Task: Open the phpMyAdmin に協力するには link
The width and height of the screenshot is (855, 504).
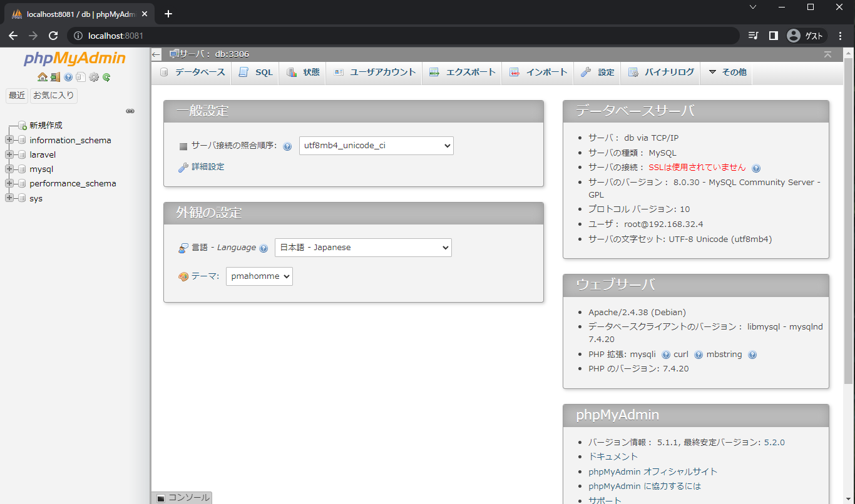Action: tap(645, 486)
